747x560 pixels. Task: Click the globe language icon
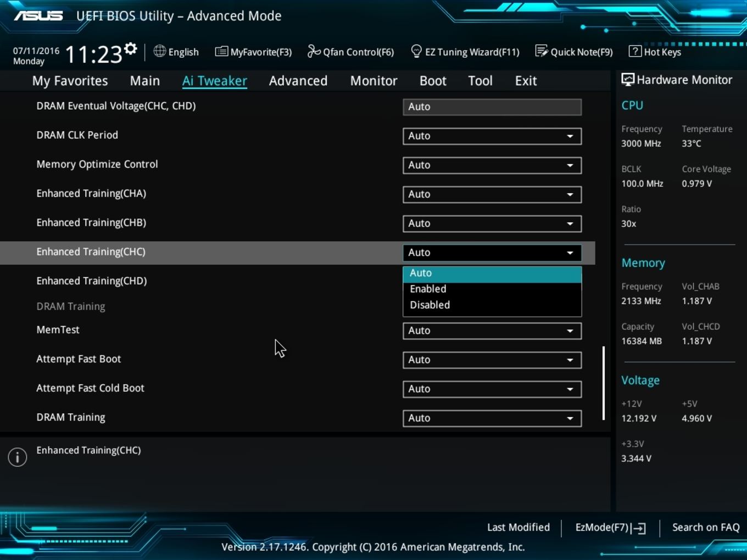tap(159, 51)
